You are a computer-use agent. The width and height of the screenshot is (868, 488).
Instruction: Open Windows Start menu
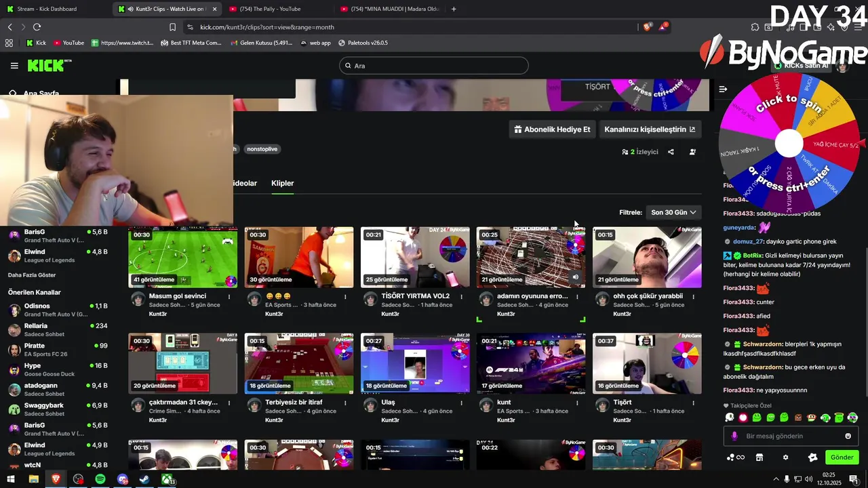[x=11, y=479]
